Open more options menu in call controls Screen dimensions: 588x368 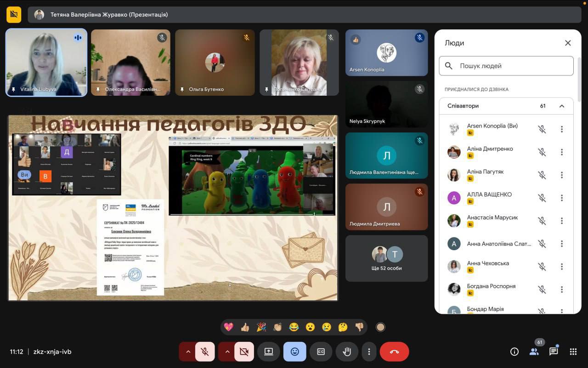[369, 352]
